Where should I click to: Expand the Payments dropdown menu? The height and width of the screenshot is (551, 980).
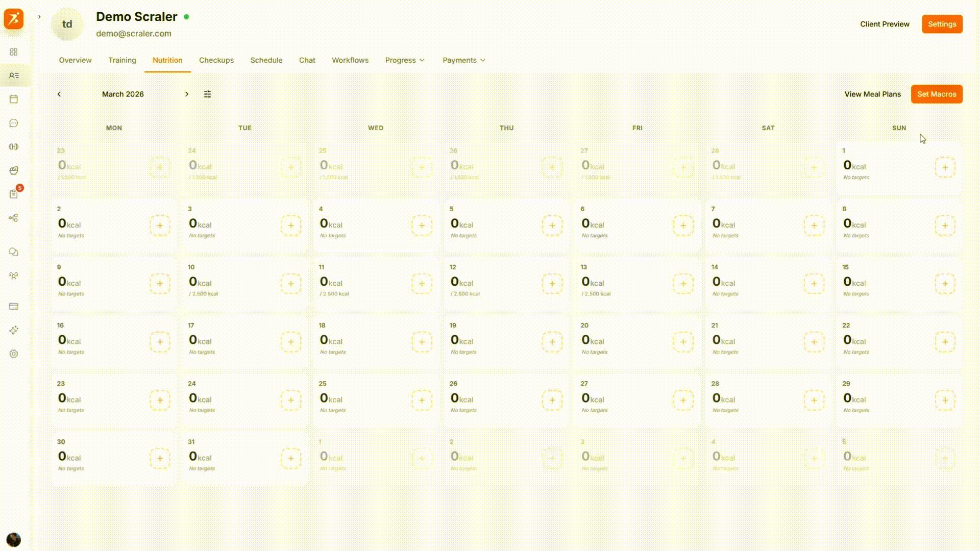coord(463,60)
